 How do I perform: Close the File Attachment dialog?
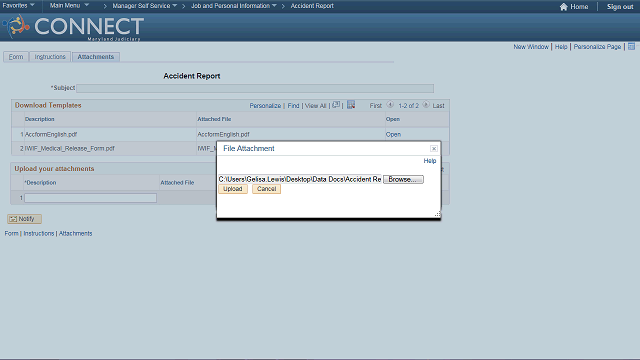tap(434, 149)
